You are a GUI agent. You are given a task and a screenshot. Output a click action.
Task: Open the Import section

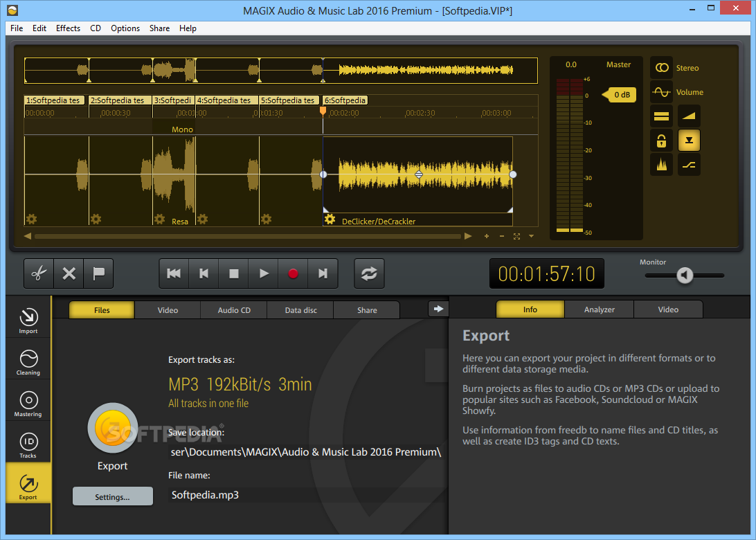[28, 320]
